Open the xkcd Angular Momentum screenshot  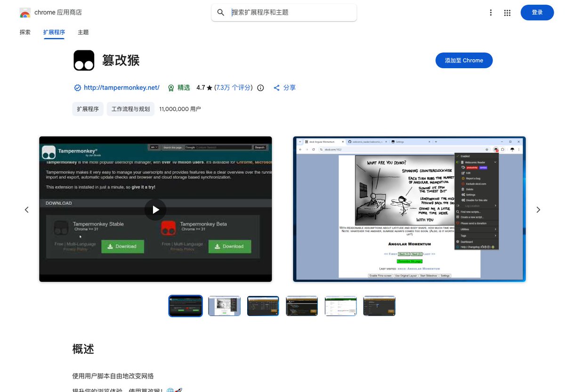tap(409, 209)
